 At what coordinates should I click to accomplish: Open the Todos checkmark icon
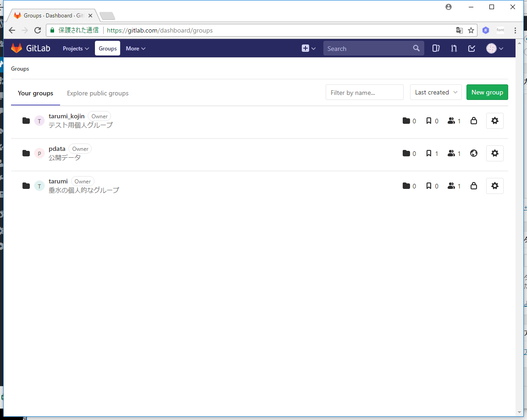tap(472, 48)
